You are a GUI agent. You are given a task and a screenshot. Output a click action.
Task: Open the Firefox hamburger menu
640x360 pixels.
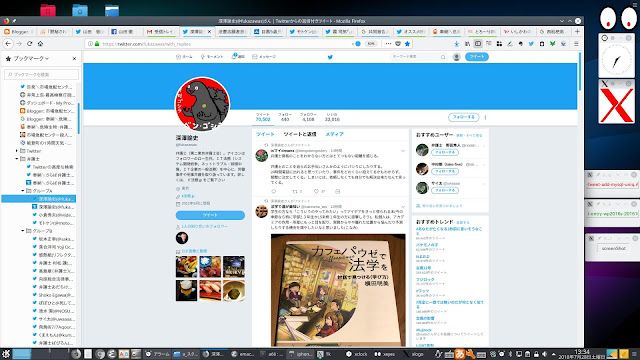click(576, 44)
